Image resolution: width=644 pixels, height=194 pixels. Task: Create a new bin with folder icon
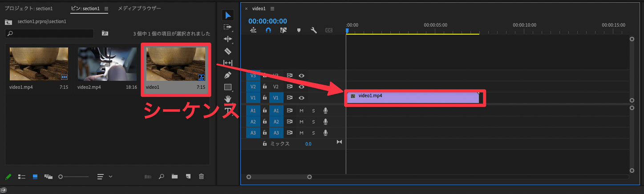[x=174, y=177]
